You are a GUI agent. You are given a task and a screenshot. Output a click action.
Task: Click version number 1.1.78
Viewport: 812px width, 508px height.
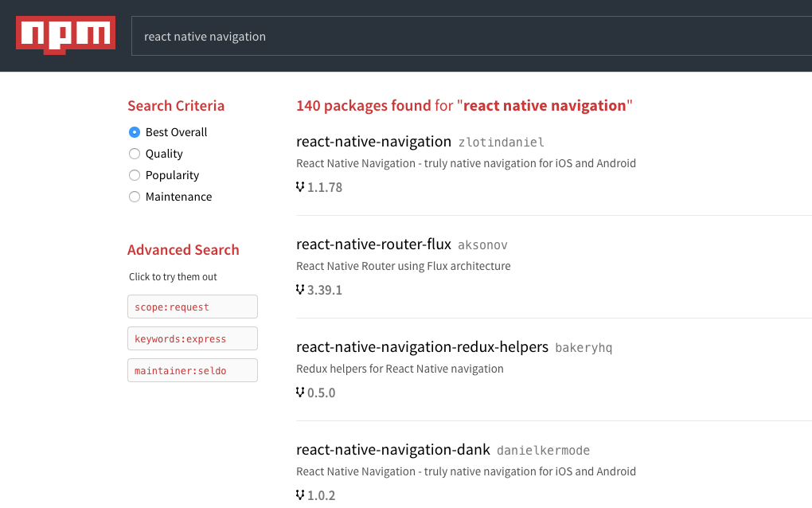point(325,187)
